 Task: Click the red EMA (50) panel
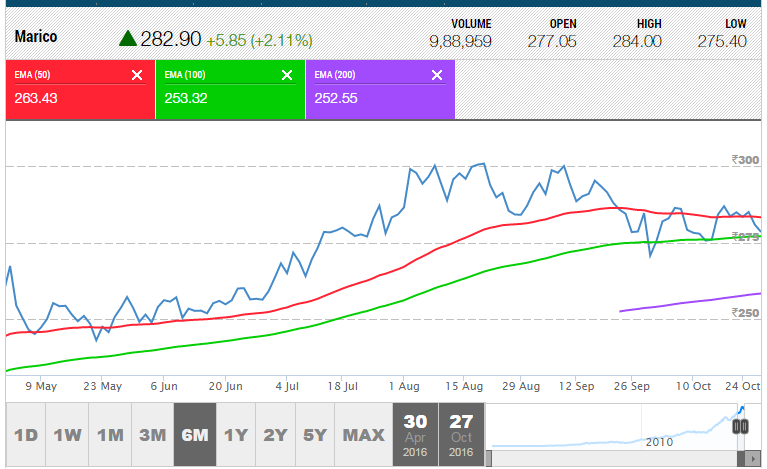pyautogui.click(x=80, y=89)
